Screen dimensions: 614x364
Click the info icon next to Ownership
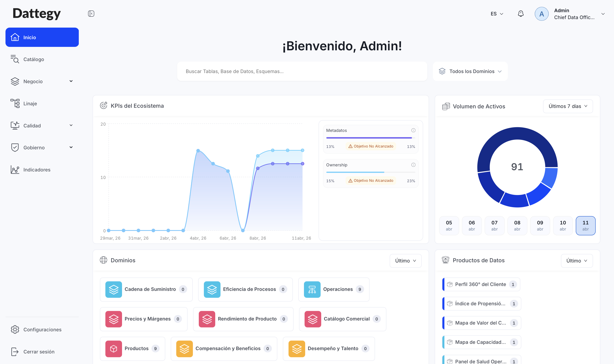coord(413,165)
